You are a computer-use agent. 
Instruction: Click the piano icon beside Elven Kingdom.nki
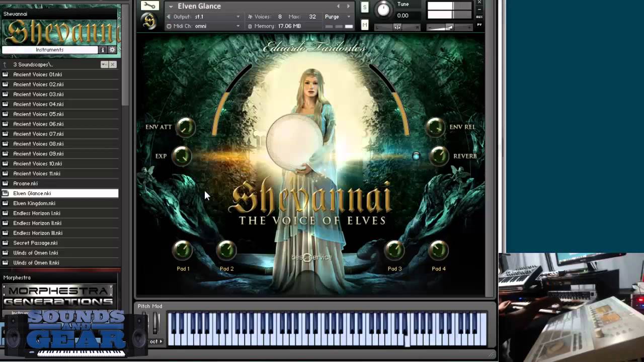(6, 203)
